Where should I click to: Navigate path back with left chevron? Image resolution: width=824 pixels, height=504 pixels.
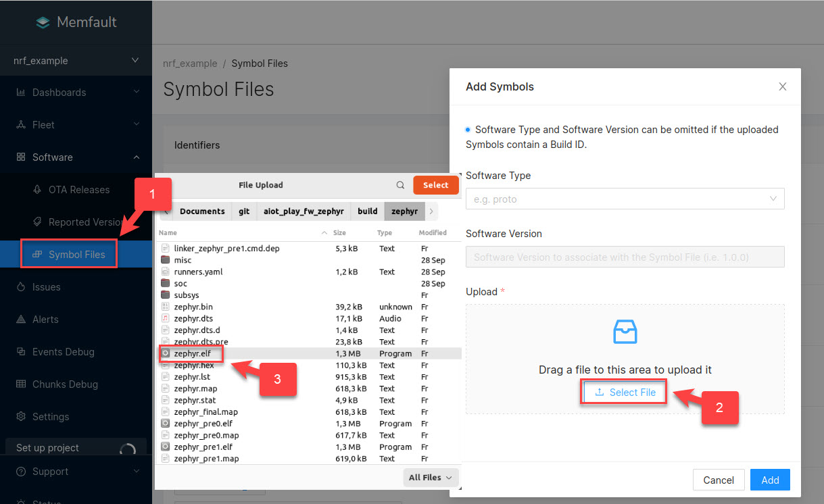coord(166,211)
